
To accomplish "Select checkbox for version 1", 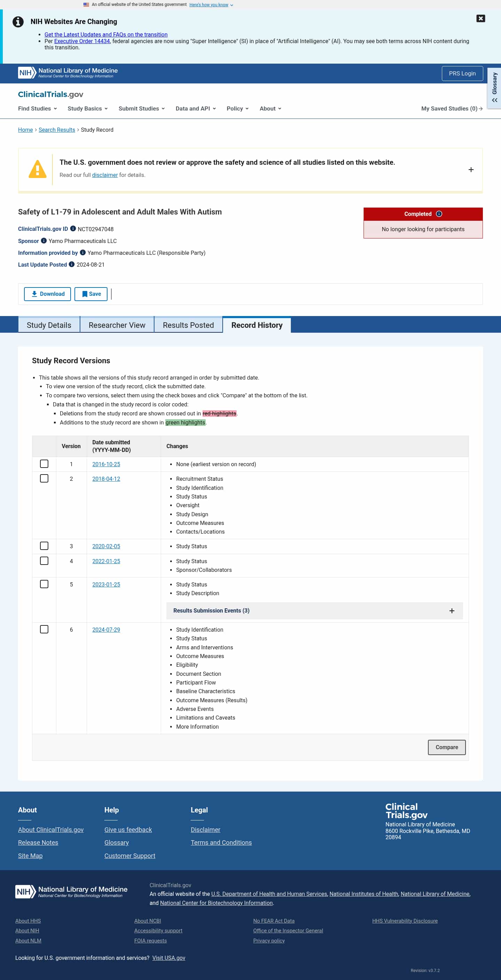I will [44, 464].
